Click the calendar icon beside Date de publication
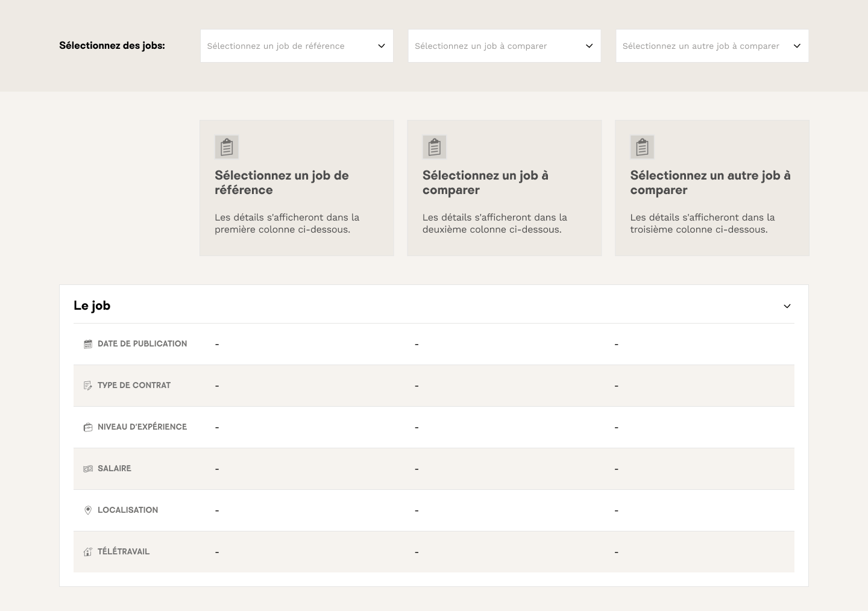This screenshot has height=611, width=868. click(88, 344)
